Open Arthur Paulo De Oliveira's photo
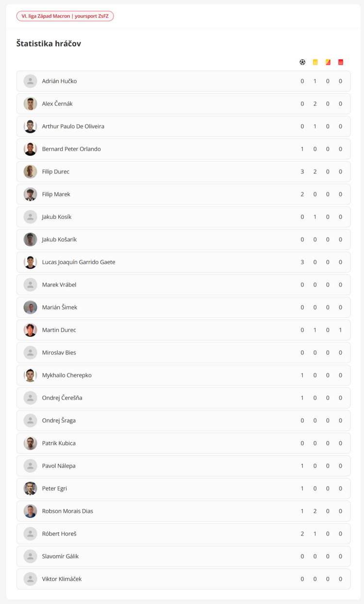Image resolution: width=364 pixels, height=604 pixels. click(30, 126)
